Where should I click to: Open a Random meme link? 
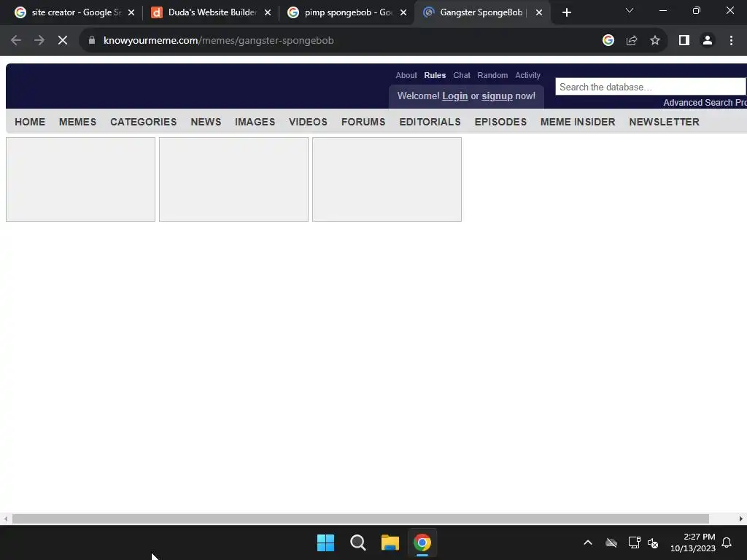(x=492, y=75)
